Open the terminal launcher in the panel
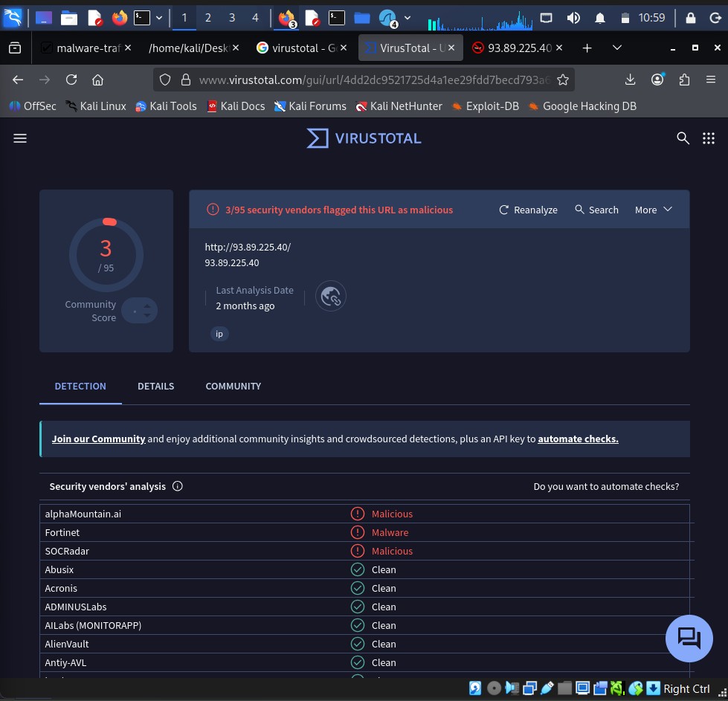This screenshot has width=728, height=701. tap(142, 18)
